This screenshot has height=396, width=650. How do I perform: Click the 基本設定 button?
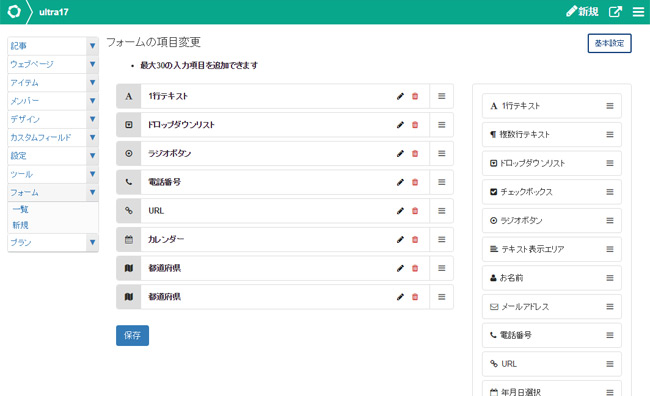(x=609, y=43)
